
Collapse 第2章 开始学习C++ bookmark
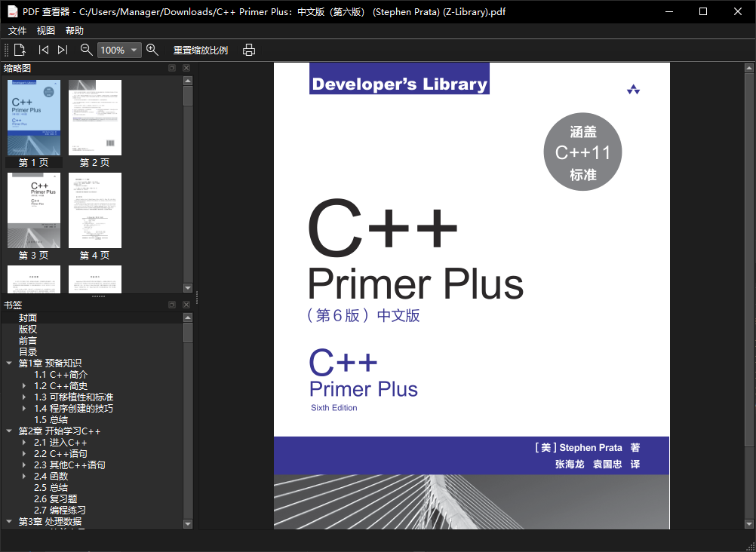pos(9,431)
